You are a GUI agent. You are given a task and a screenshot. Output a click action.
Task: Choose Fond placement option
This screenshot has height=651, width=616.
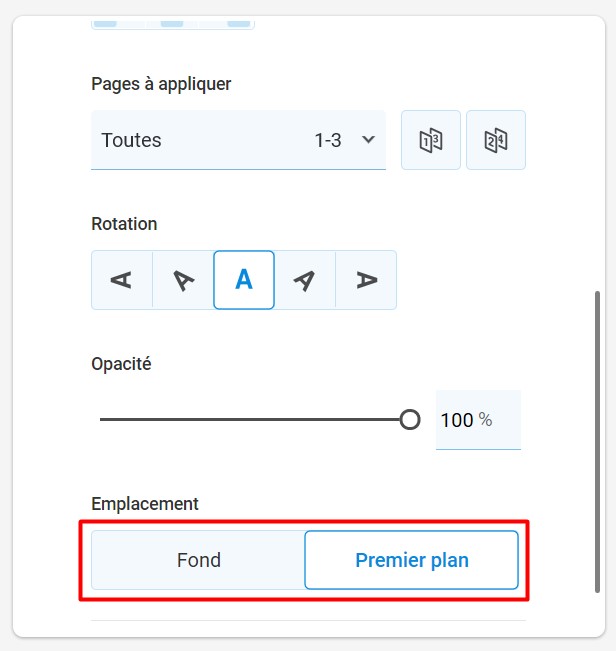[x=198, y=560]
